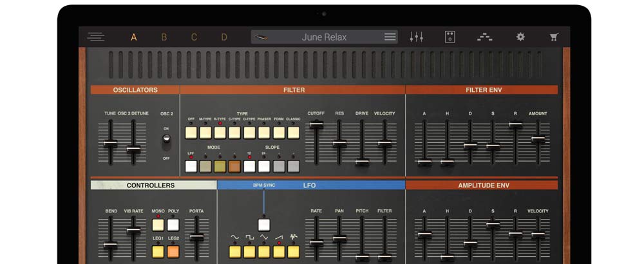The image size is (644, 264).
Task: Open the effects pedal icon
Action: point(450,37)
